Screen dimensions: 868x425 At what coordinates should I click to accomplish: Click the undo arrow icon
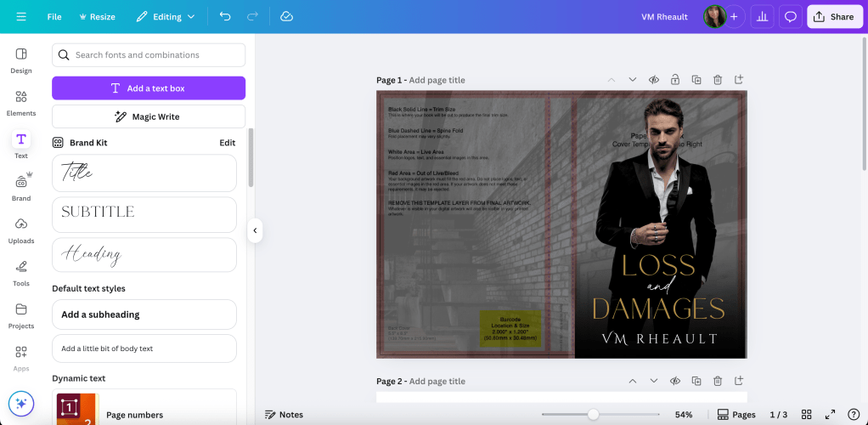[x=224, y=17]
